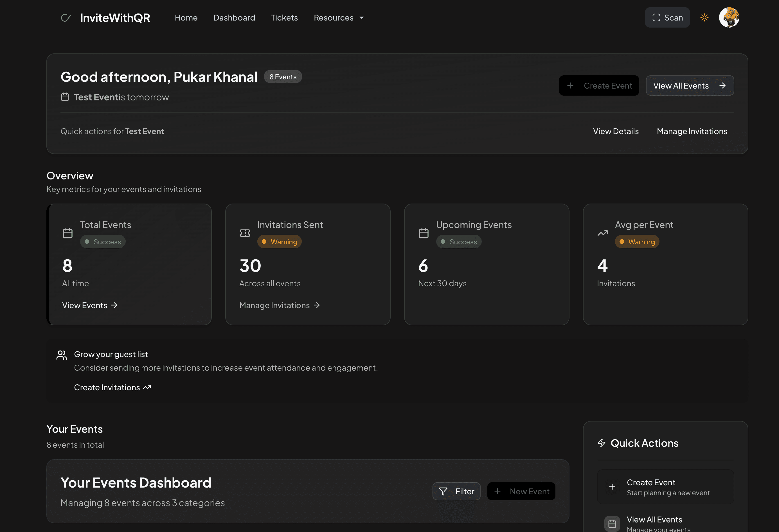This screenshot has width=779, height=532.
Task: Click the '30' invitations sent value
Action: pyautogui.click(x=250, y=266)
